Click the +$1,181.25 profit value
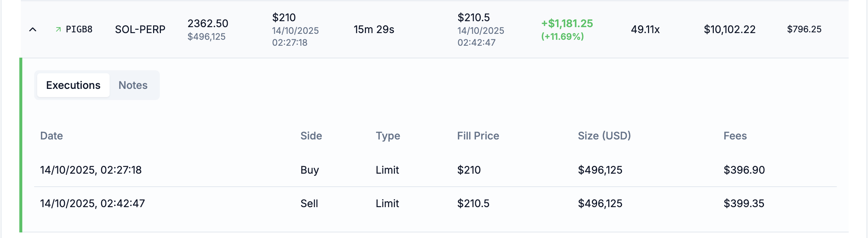Screen dimensions: 868x238 [567, 23]
